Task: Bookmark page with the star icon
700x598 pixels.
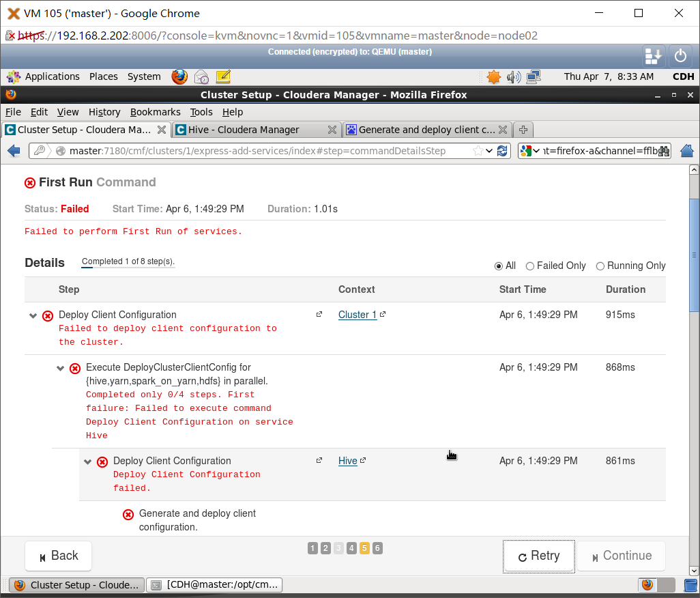Action: click(x=478, y=151)
